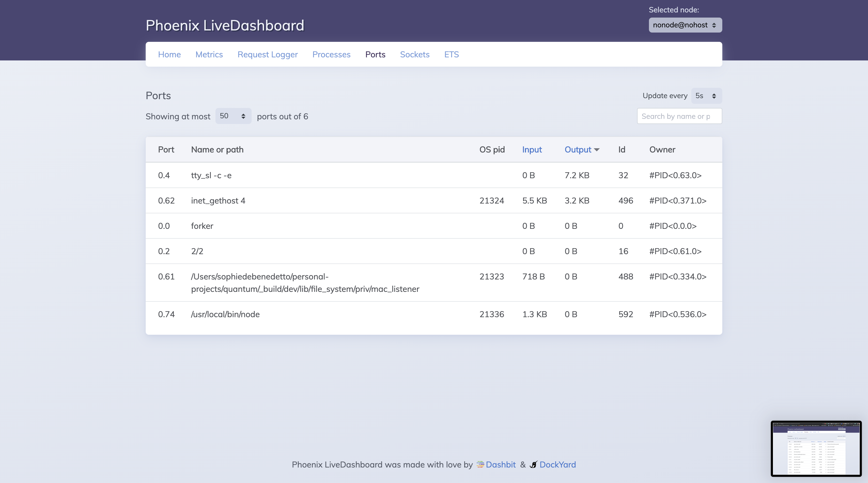Select the inet_gethost 4 port row
The image size is (868, 483).
(433, 201)
